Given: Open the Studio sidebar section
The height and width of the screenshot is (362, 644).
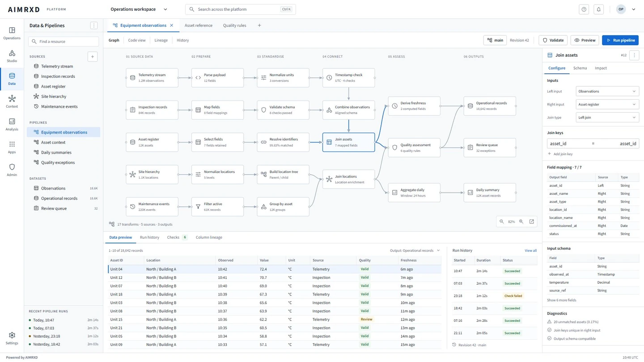Looking at the screenshot, I should [x=12, y=56].
